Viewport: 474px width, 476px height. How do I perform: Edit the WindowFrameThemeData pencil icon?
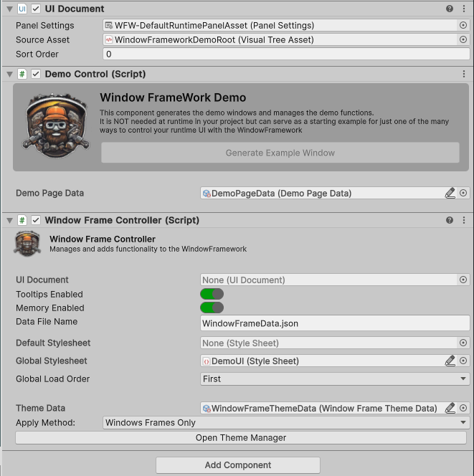point(450,408)
